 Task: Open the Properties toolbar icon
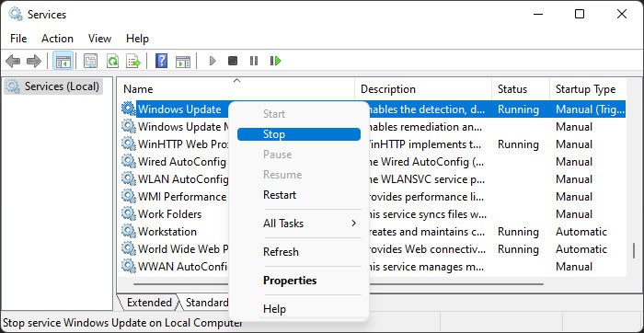[x=90, y=62]
